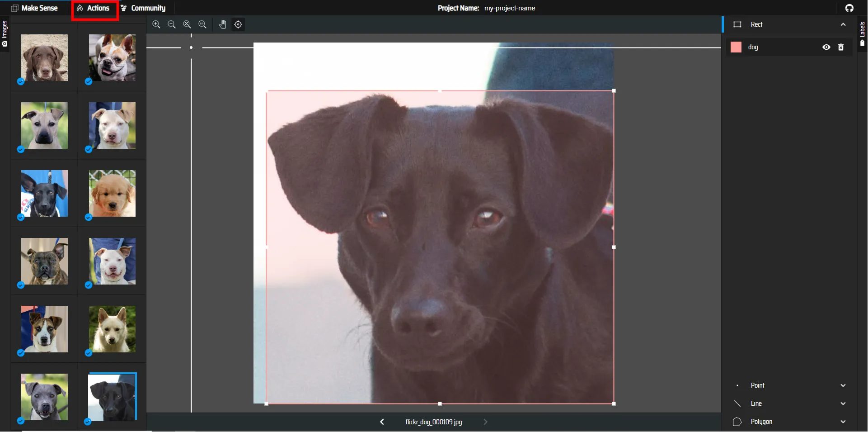Select the smiling white dog thumbnail
The height and width of the screenshot is (432, 868).
(112, 261)
